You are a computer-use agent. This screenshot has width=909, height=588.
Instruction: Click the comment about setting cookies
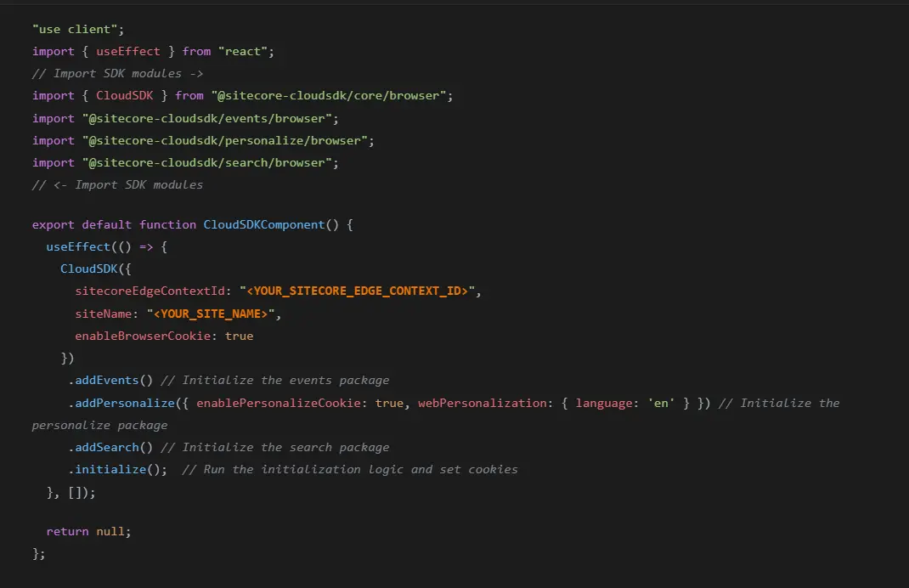point(349,470)
